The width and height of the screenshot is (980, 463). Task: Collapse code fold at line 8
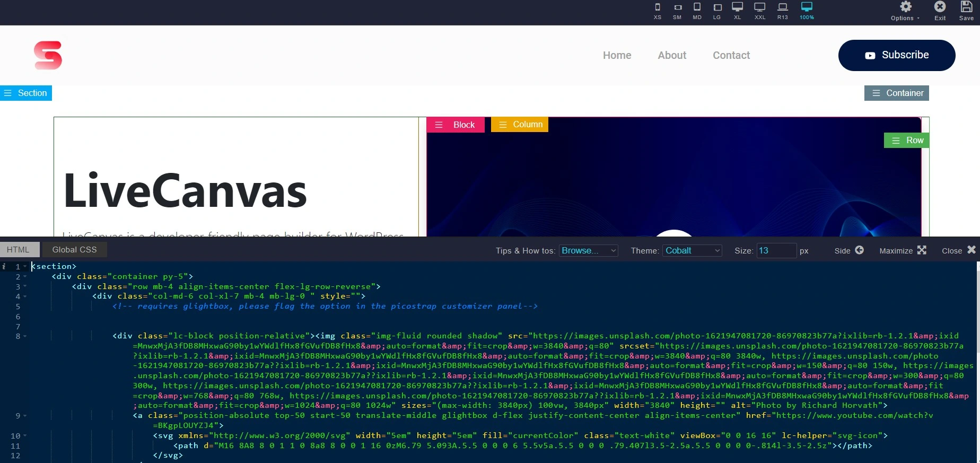[x=25, y=336]
